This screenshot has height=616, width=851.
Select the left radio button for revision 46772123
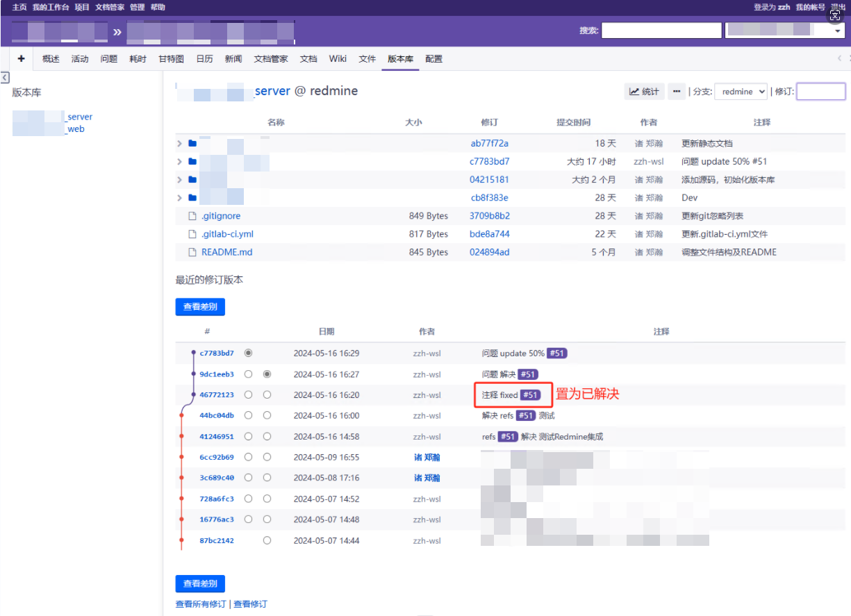pyautogui.click(x=248, y=395)
